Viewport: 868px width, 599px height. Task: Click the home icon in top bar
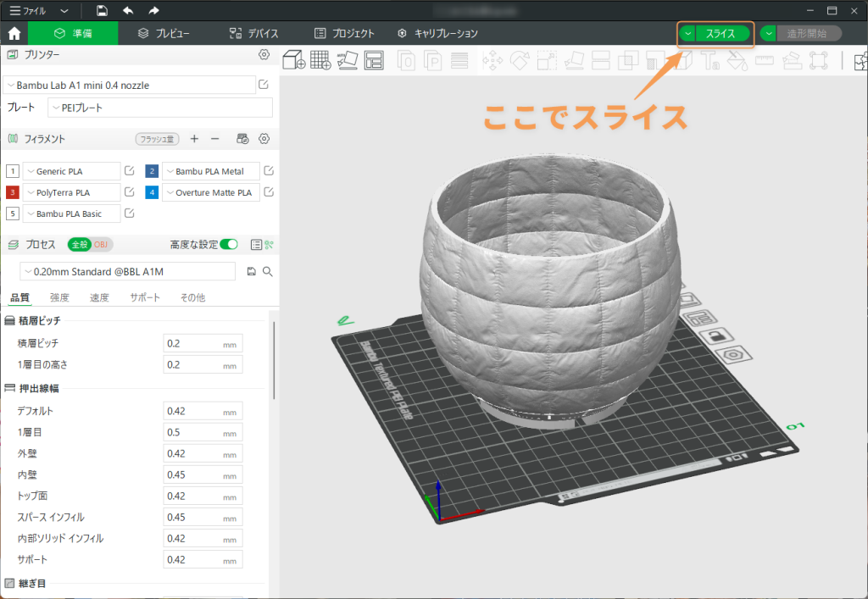tap(14, 34)
